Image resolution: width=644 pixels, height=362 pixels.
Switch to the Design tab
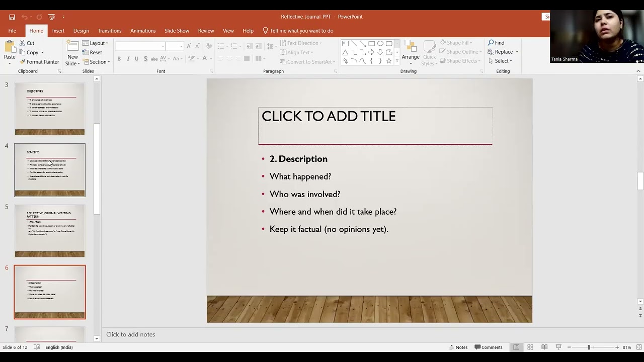(81, 31)
